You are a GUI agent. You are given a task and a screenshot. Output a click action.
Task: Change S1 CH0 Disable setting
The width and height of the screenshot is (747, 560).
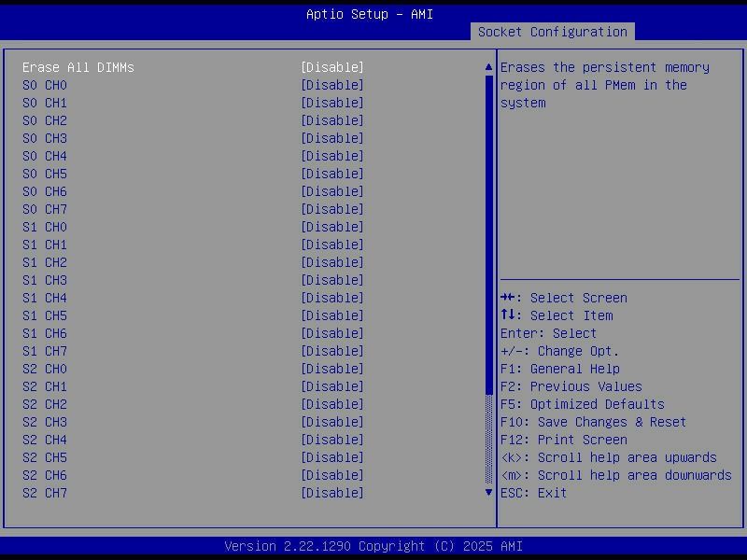pos(332,227)
